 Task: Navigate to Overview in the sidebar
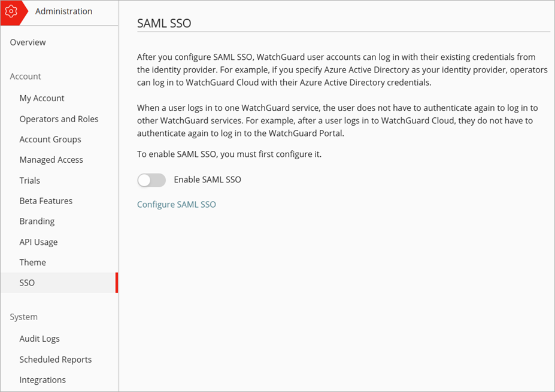pyautogui.click(x=28, y=42)
